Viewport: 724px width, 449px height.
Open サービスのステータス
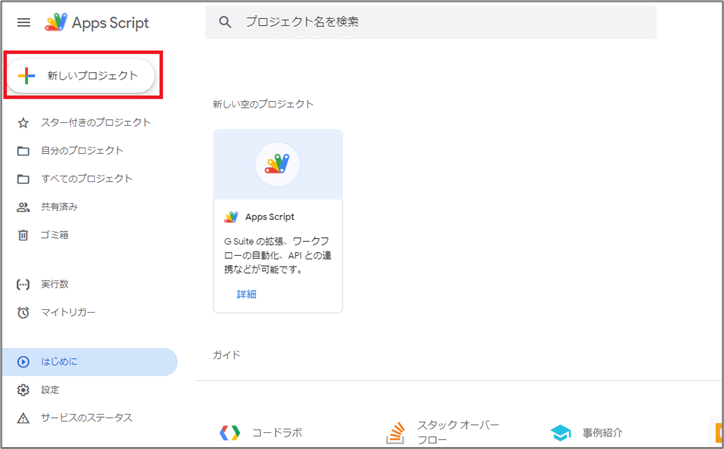(89, 418)
